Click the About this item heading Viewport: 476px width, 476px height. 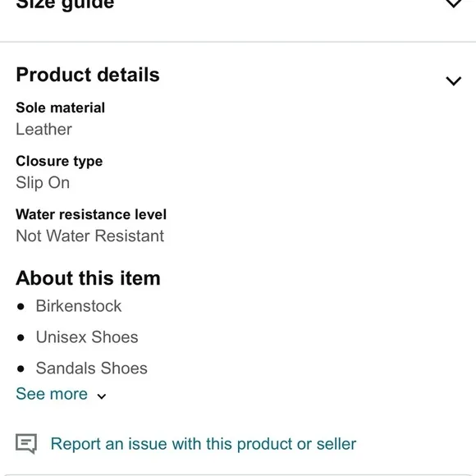[x=88, y=278]
